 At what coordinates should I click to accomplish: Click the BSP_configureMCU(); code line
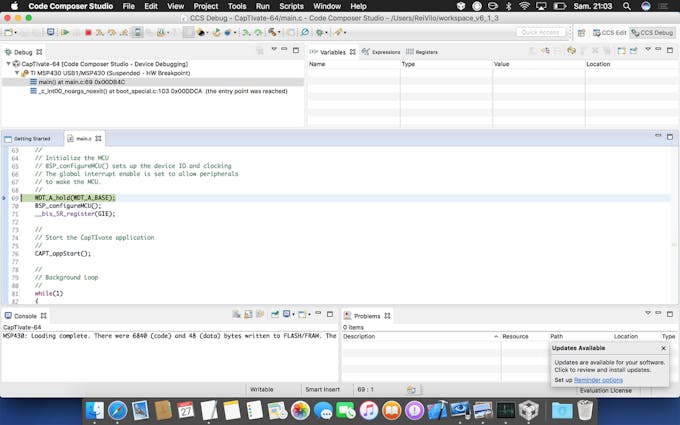point(68,206)
